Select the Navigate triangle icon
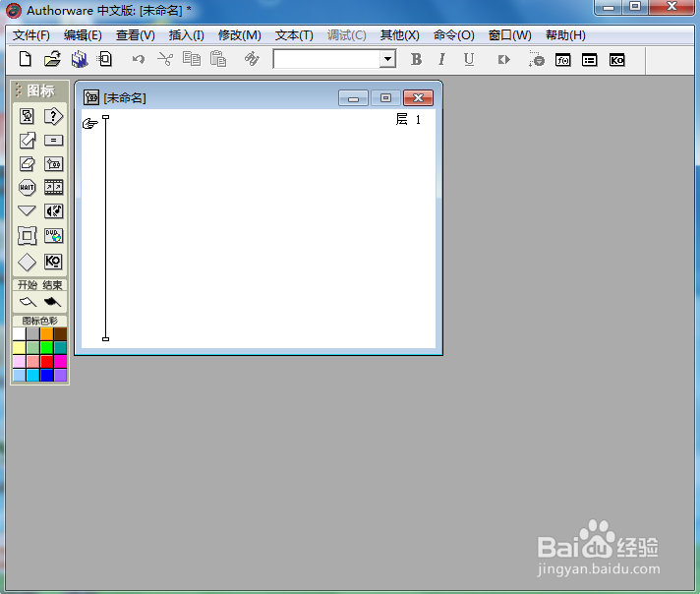 pos(27,210)
